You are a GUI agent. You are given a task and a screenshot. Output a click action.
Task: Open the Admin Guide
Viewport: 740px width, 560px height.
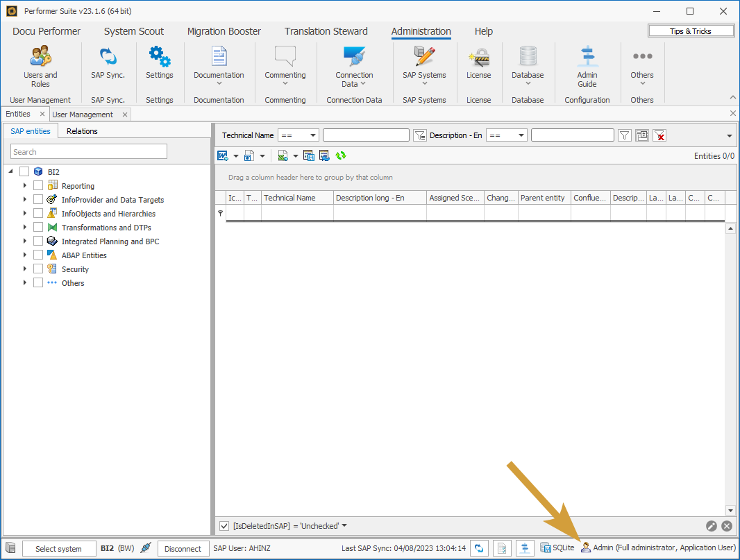[587, 67]
